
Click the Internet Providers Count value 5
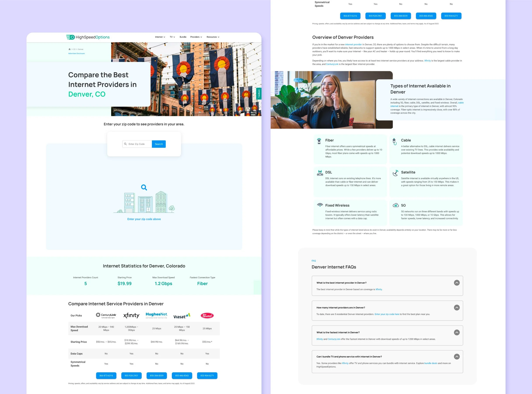(x=85, y=284)
